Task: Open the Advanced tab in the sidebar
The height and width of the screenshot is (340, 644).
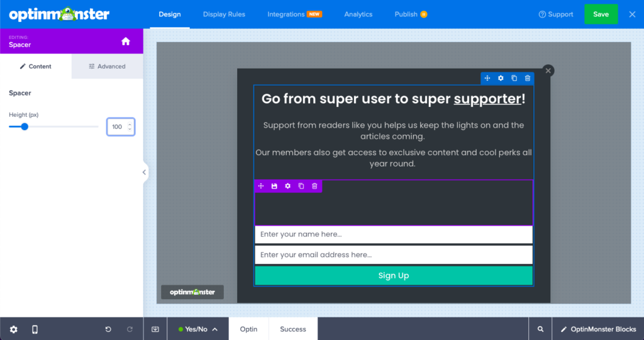Action: tap(107, 66)
